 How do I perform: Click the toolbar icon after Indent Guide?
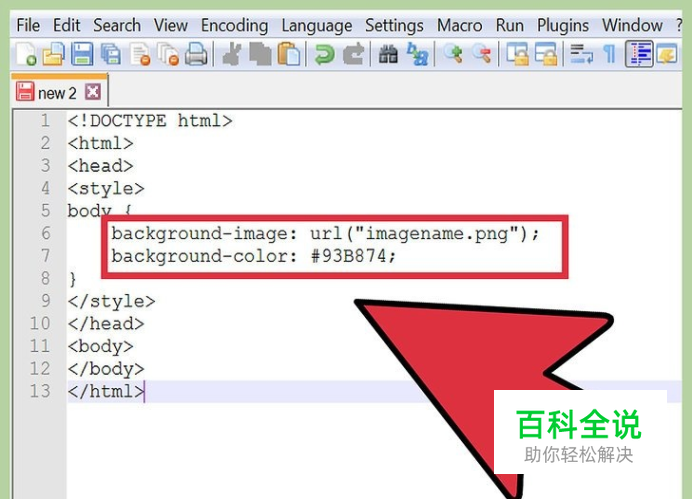click(x=667, y=54)
